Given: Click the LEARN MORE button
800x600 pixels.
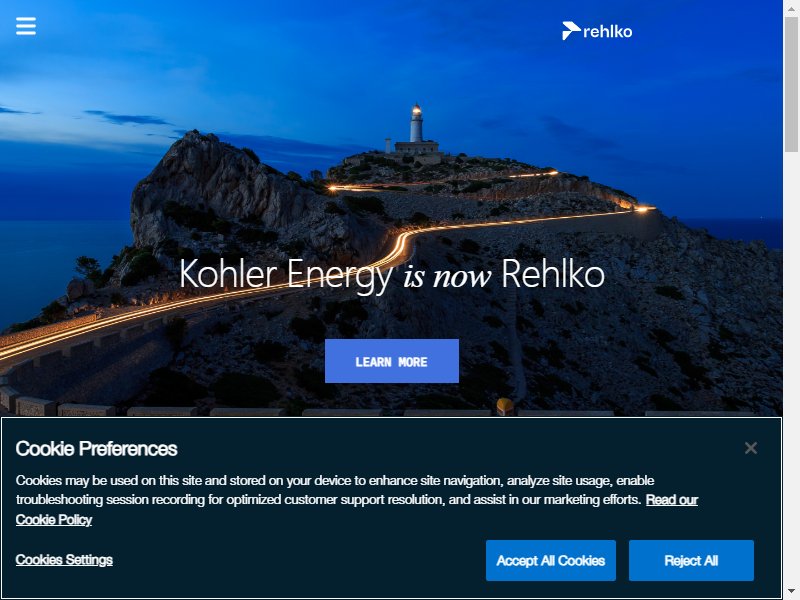Looking at the screenshot, I should 391,361.
